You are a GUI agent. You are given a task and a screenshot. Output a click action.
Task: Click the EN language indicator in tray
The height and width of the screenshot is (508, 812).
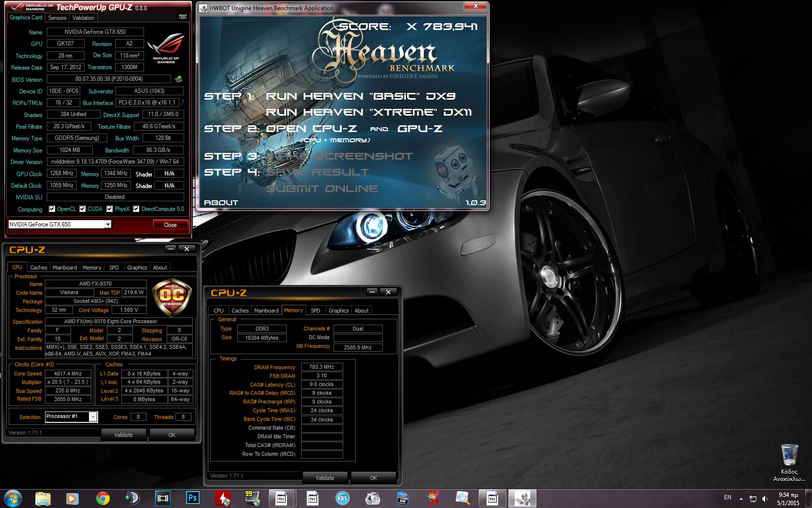tap(727, 497)
